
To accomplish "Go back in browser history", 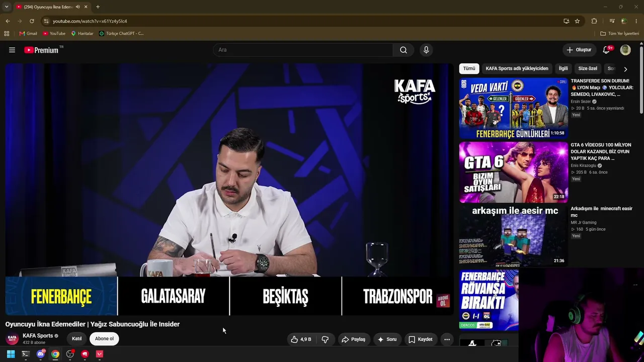I will [x=8, y=21].
